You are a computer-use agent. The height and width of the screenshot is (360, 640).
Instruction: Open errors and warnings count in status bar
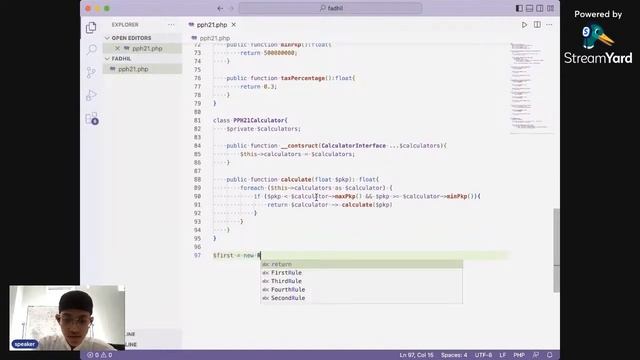99,355
